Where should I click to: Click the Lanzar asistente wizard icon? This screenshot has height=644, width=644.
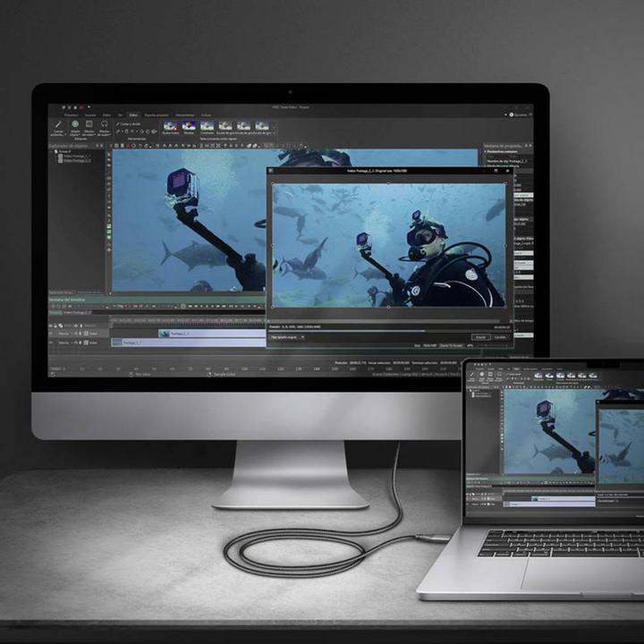(59, 126)
